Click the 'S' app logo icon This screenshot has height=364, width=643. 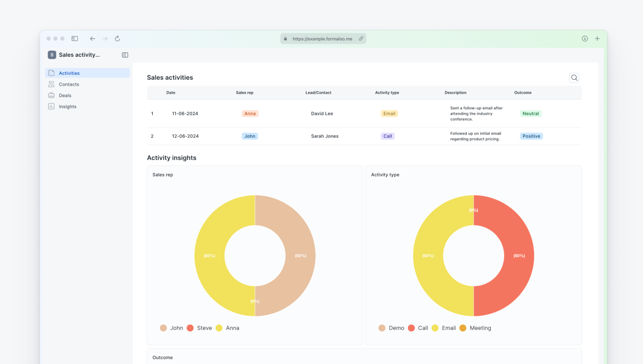[x=52, y=55]
